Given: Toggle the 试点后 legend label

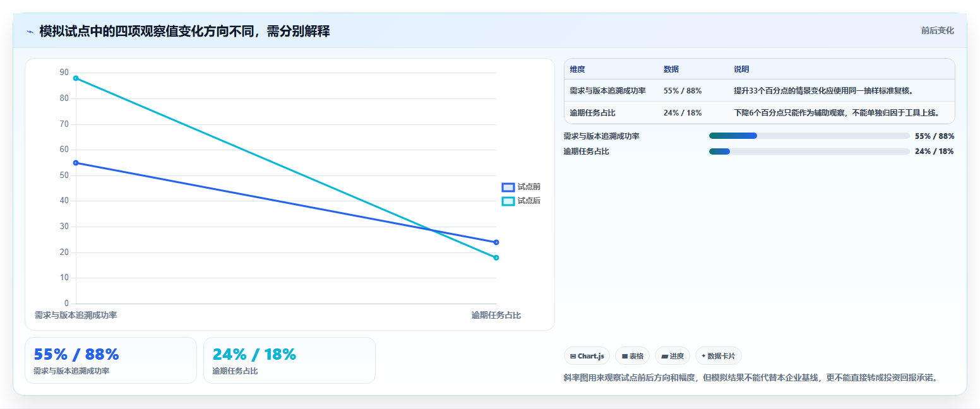Looking at the screenshot, I should pos(529,201).
